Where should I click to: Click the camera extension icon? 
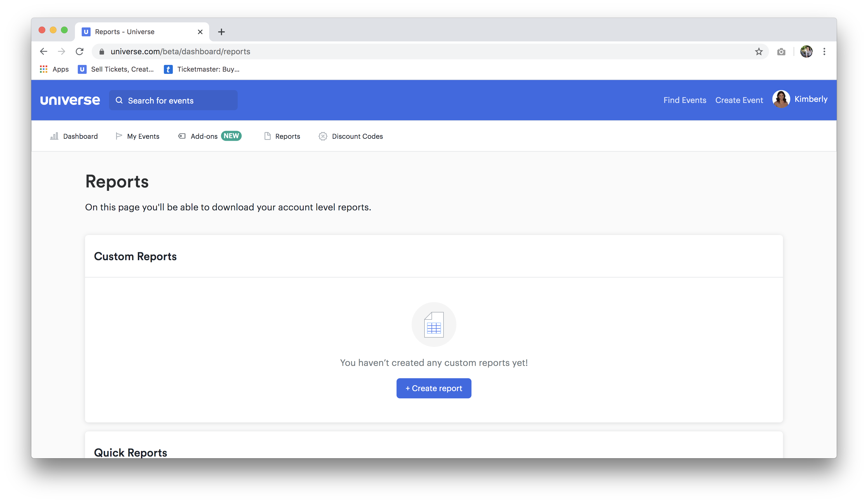click(x=781, y=52)
